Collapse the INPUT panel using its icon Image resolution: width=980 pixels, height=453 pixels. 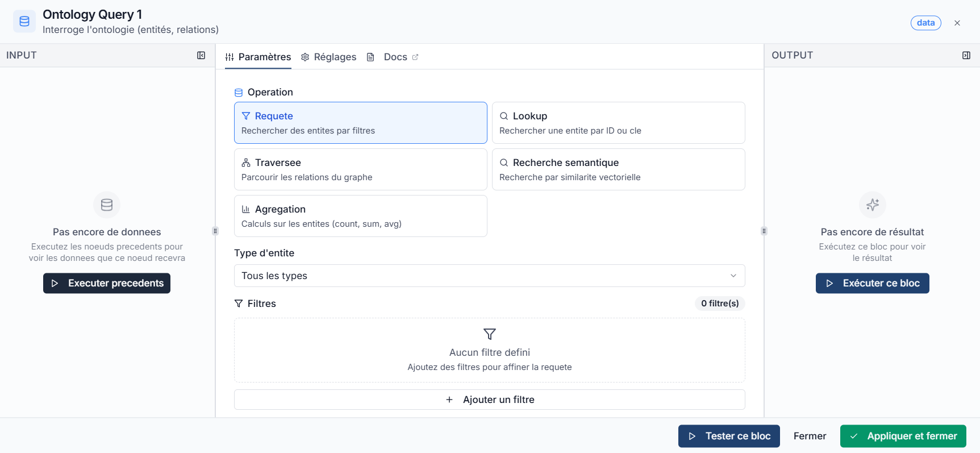coord(201,55)
